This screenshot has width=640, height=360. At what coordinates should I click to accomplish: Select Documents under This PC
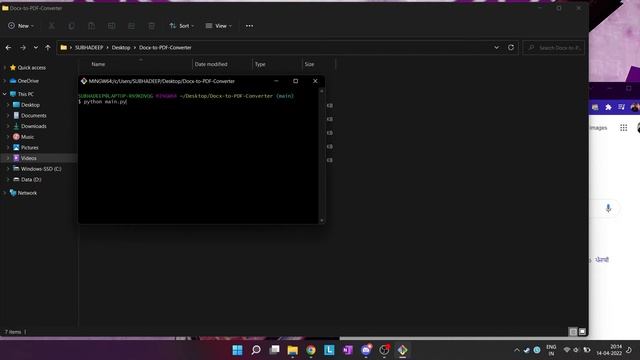(x=33, y=116)
